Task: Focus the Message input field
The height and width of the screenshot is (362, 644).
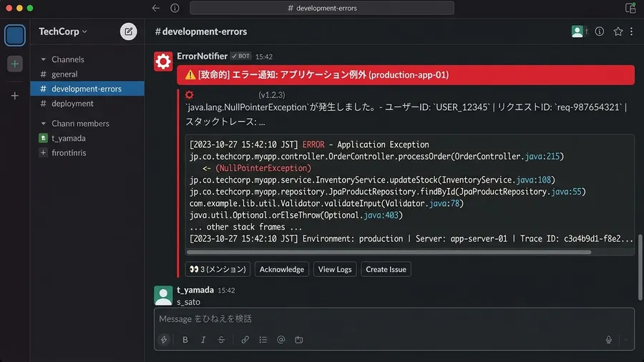Action: [x=394, y=319]
